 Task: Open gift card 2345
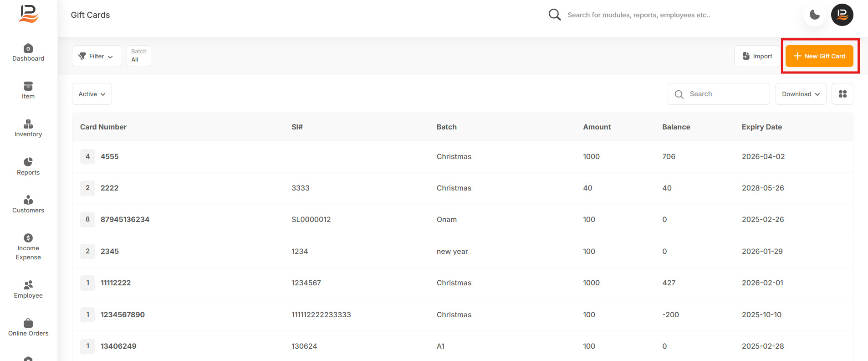pyautogui.click(x=110, y=251)
